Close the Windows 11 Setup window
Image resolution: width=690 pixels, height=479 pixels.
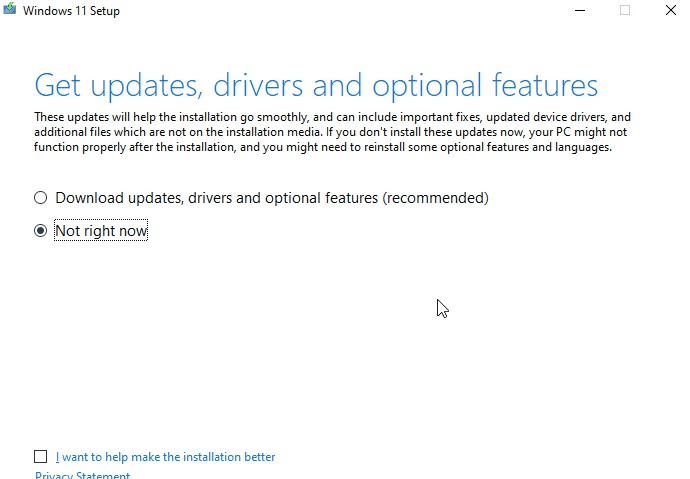[671, 10]
